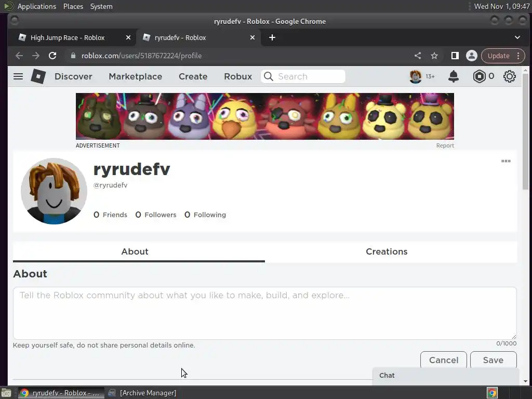Click the ryrudefv profile avatar picture
Screen dimensions: 532x399
[54, 191]
